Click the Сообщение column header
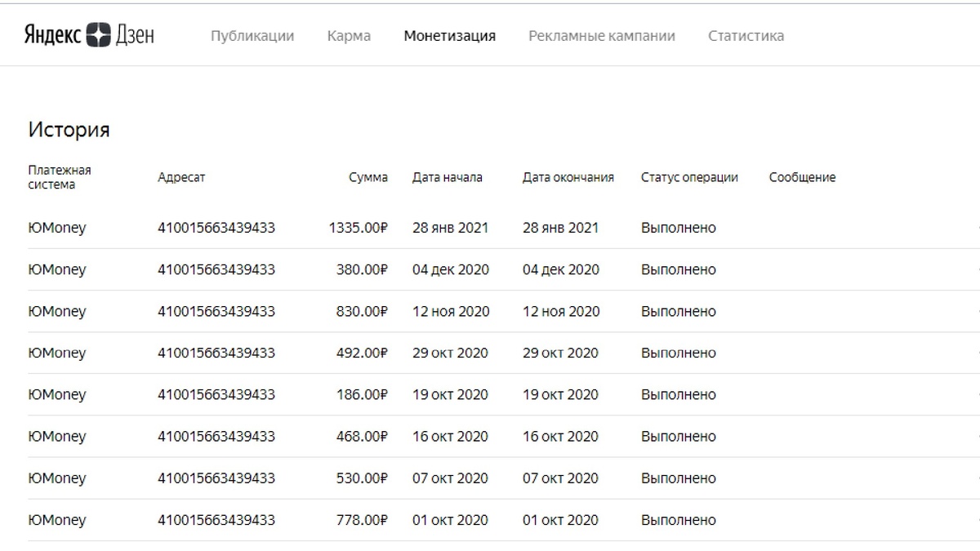 coord(801,176)
